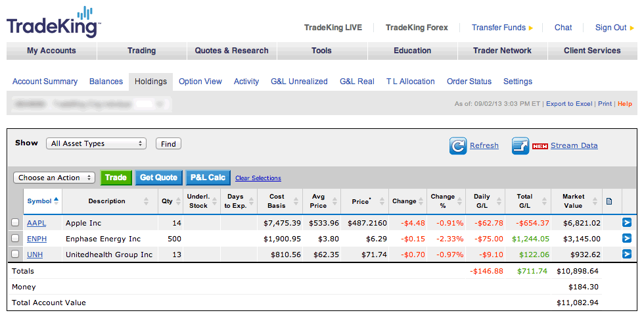This screenshot has width=644, height=317.
Task: Open the blue arrow for the ENPH row
Action: pyautogui.click(x=627, y=239)
